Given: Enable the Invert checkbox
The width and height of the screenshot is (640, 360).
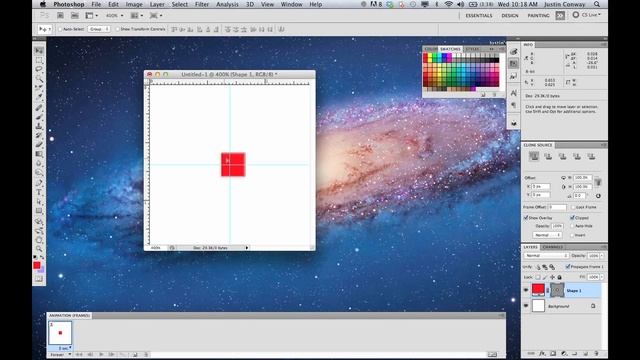Looking at the screenshot, I should pos(572,235).
